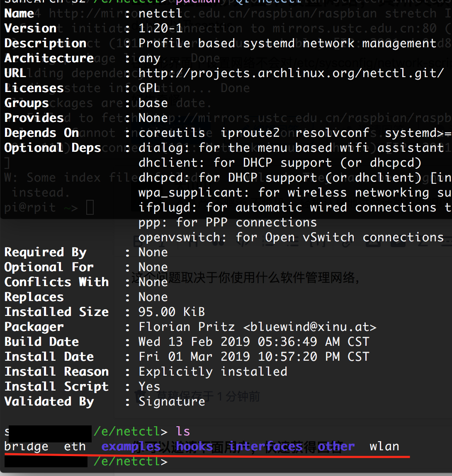Select the 'other' directory in ls output
This screenshot has width=452, height=476.
336,446
